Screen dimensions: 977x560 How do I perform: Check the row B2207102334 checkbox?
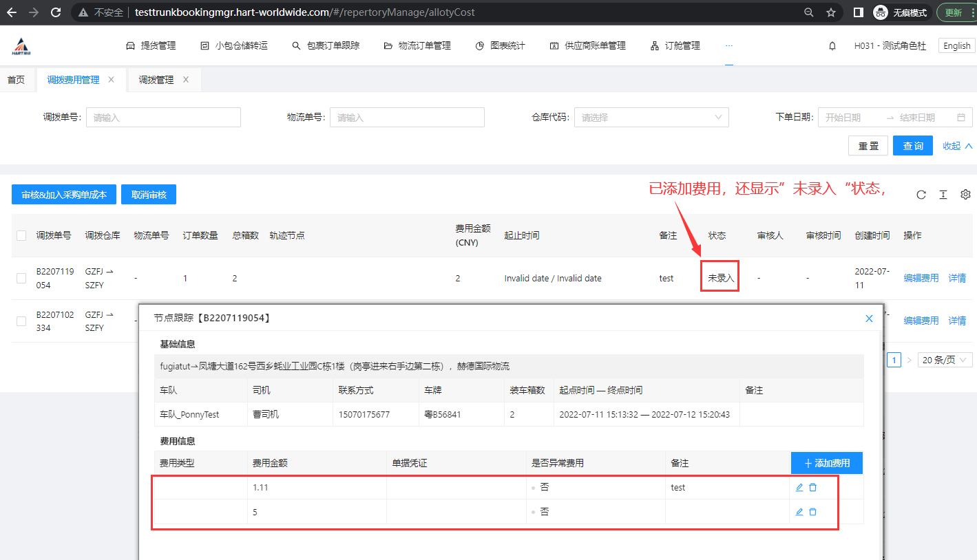[21, 321]
